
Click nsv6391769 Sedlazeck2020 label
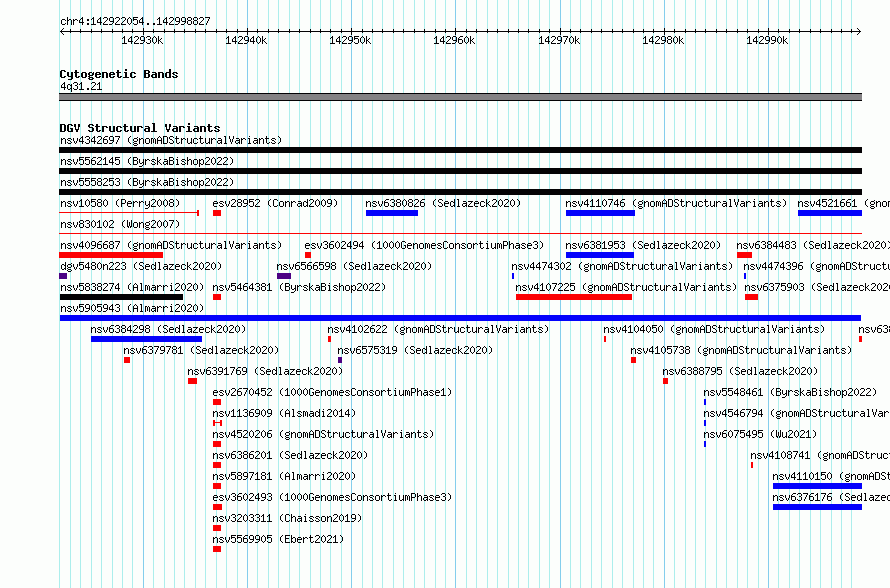click(265, 371)
